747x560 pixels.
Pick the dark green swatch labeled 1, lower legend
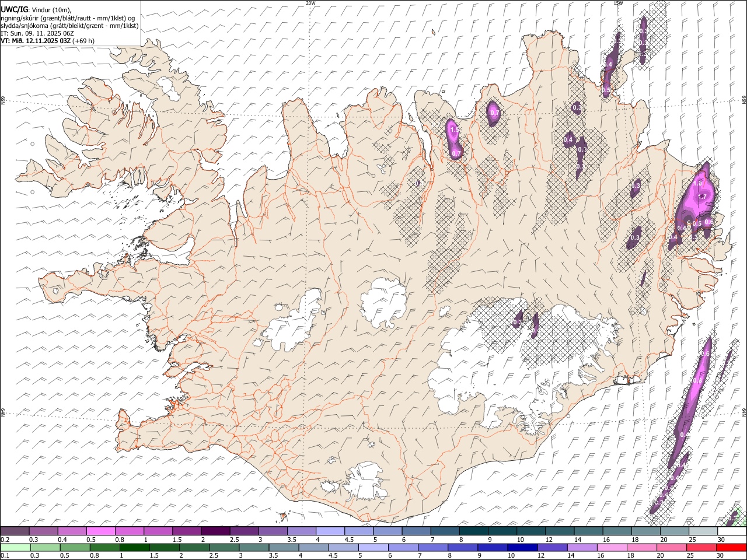coord(135,547)
